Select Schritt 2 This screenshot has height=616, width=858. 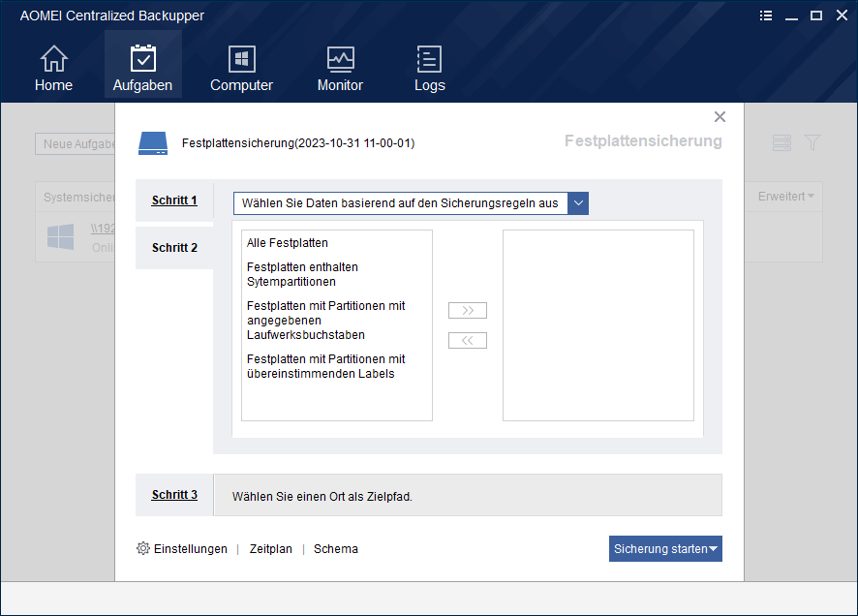pyautogui.click(x=174, y=248)
